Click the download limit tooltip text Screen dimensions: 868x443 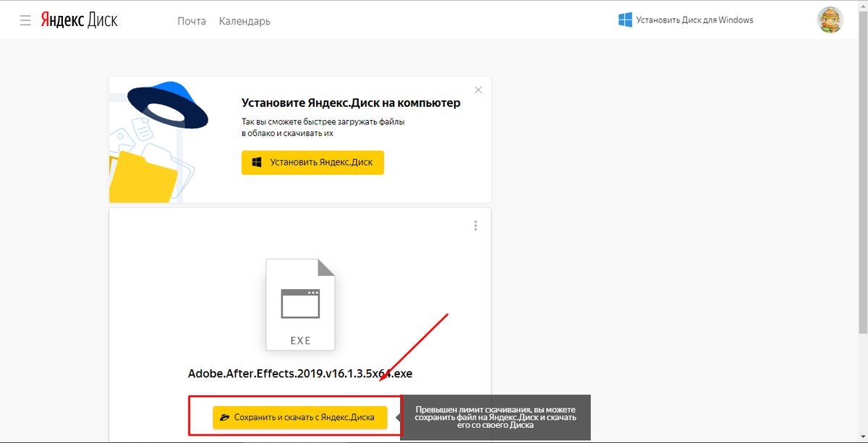pos(495,417)
